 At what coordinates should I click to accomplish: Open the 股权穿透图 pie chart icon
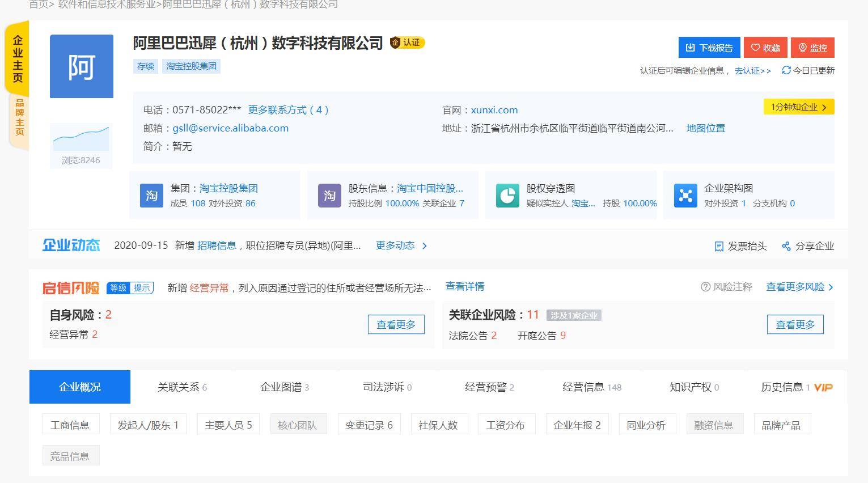pos(507,196)
